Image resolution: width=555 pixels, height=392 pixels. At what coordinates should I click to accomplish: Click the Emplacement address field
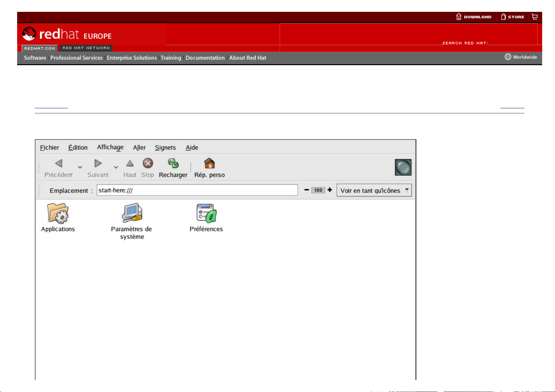click(x=197, y=190)
